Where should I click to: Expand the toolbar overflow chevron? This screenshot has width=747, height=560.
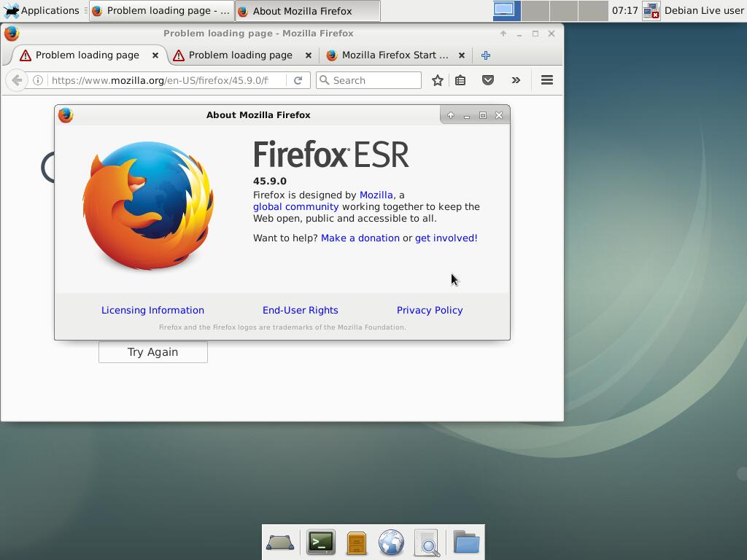[x=516, y=80]
